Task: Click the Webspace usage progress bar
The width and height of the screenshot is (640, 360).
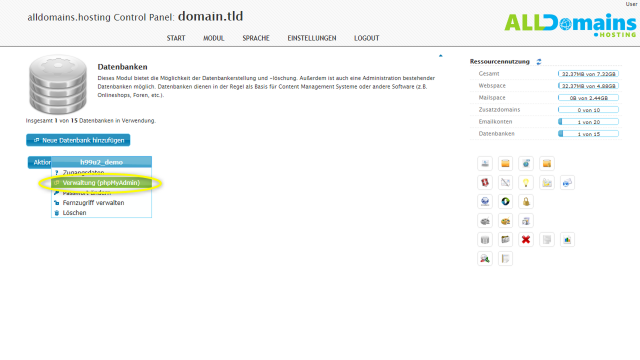Action: pyautogui.click(x=588, y=86)
